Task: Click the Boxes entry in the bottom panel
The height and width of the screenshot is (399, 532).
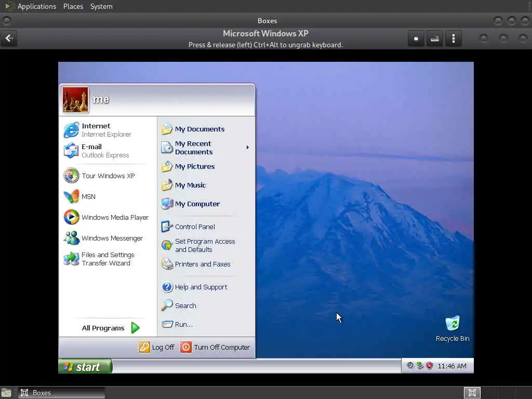Action: [x=61, y=393]
